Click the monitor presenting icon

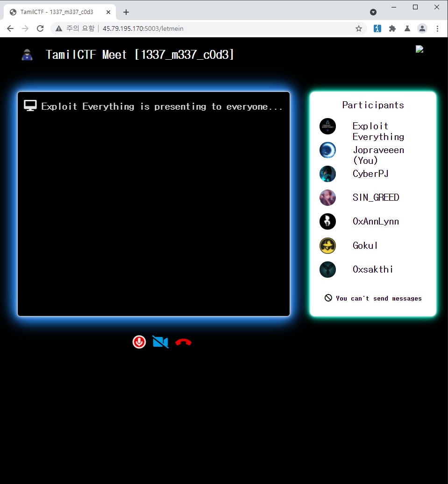[30, 105]
